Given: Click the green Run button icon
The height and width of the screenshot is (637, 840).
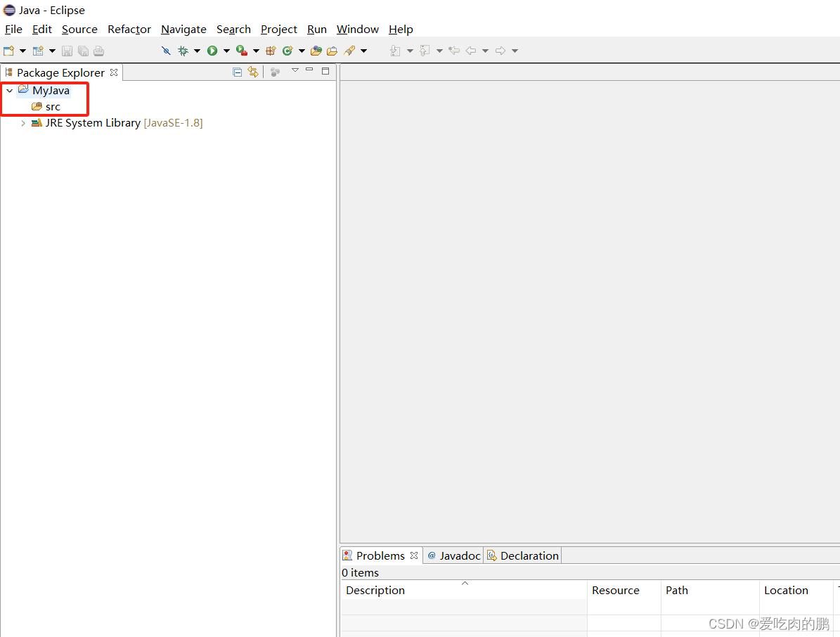Looking at the screenshot, I should 213,51.
